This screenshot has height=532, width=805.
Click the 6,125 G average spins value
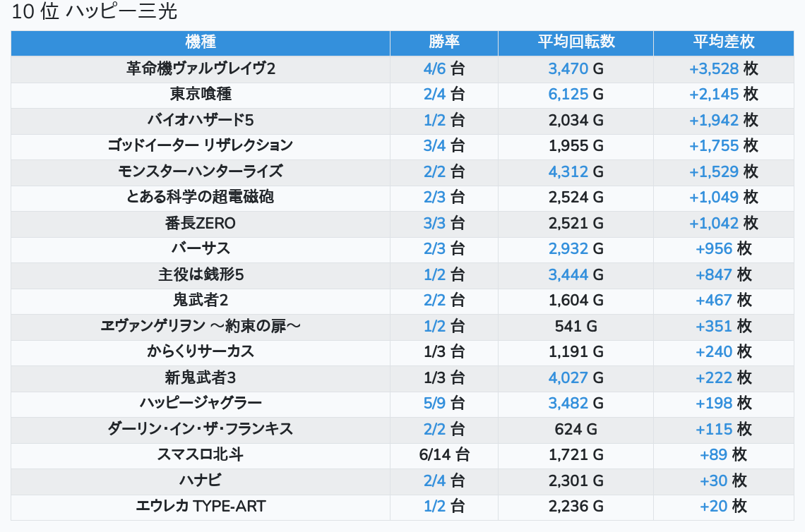coord(576,94)
